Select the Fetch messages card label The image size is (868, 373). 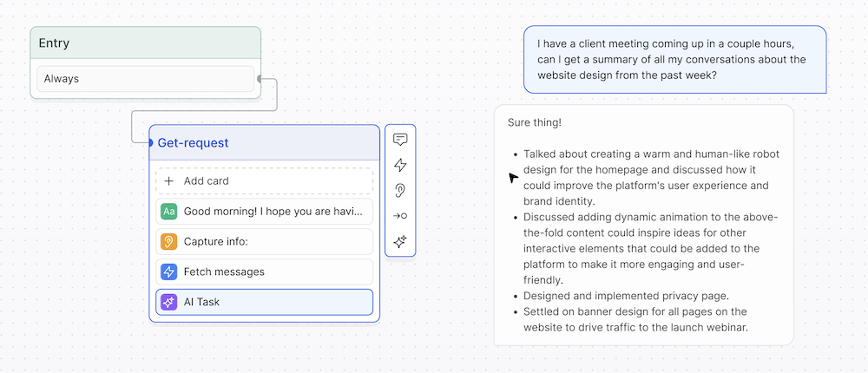(x=224, y=272)
